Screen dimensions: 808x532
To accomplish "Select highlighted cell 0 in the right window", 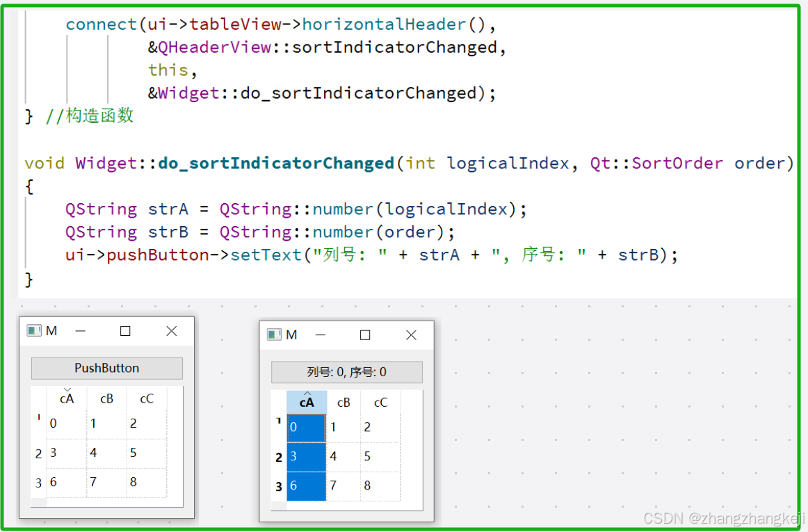I will tap(307, 428).
